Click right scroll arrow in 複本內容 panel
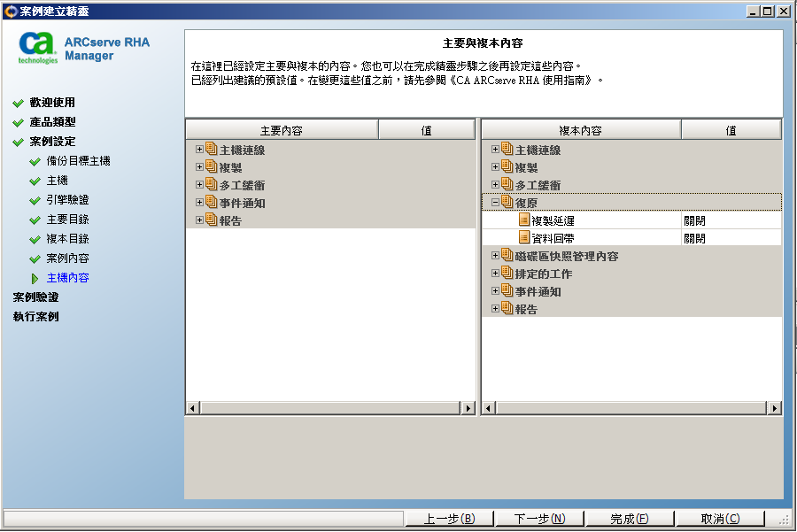This screenshot has width=797, height=532. coord(774,408)
